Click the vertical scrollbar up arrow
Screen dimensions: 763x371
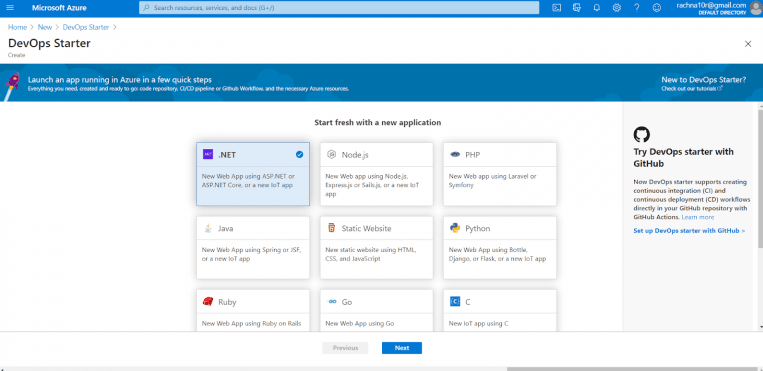click(760, 106)
